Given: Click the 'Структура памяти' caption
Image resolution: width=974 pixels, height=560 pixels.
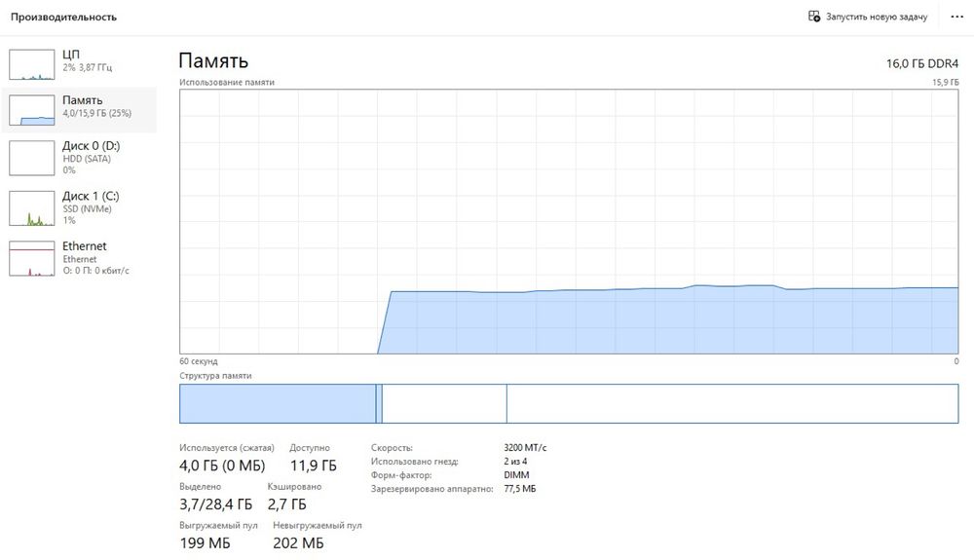Looking at the screenshot, I should pos(215,376).
